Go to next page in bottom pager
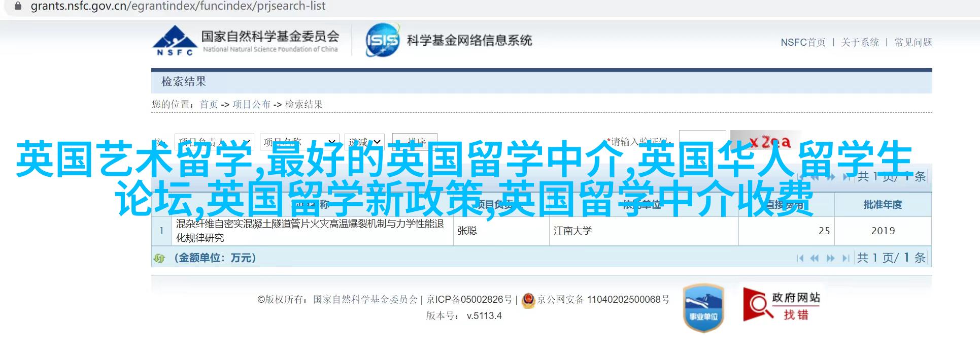Screen dimensions: 980x348 pyautogui.click(x=830, y=259)
